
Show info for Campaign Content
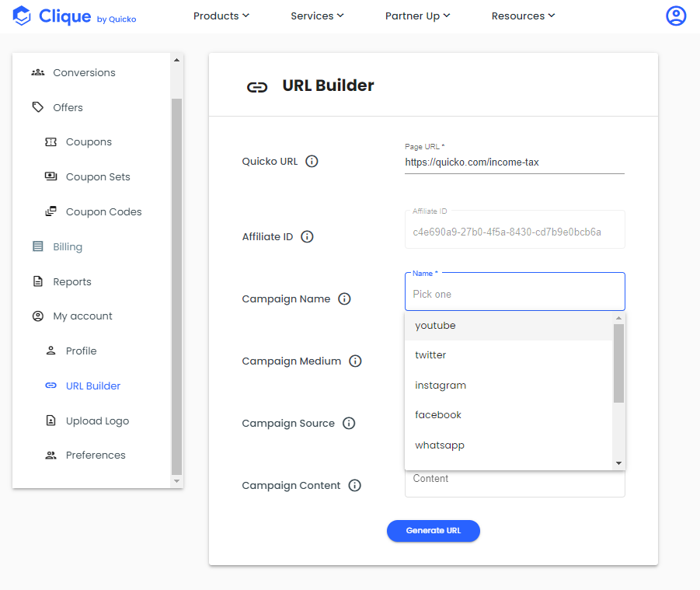pyautogui.click(x=354, y=486)
